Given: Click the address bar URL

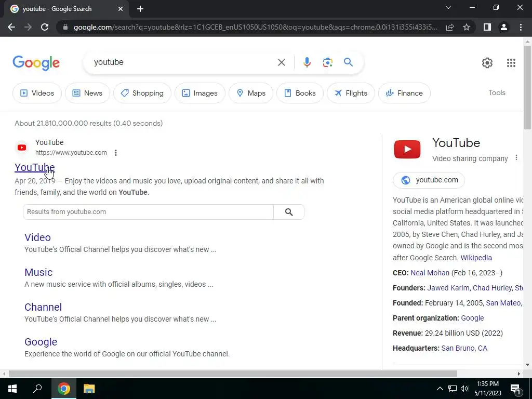Looking at the screenshot, I should coord(255,27).
